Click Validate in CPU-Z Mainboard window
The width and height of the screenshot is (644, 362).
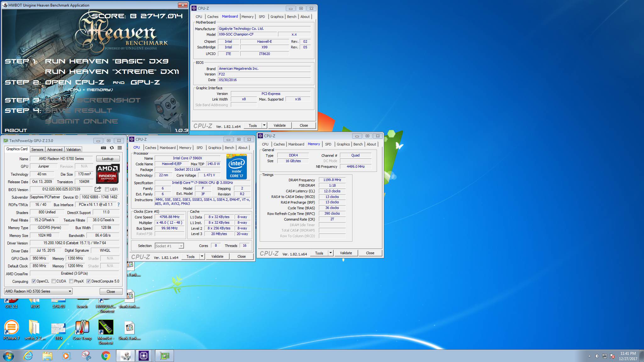280,125
